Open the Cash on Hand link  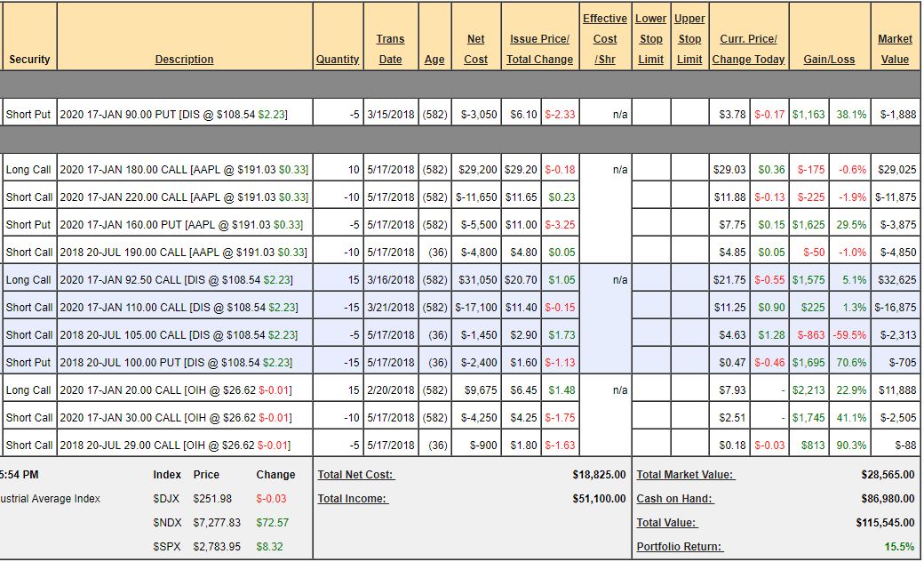pos(674,499)
